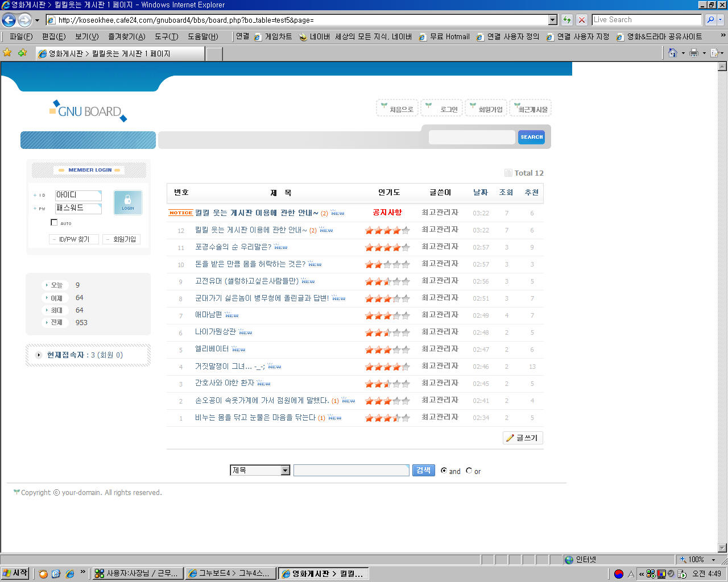Click the IE Back navigation arrow
This screenshot has width=728, height=582.
point(9,20)
